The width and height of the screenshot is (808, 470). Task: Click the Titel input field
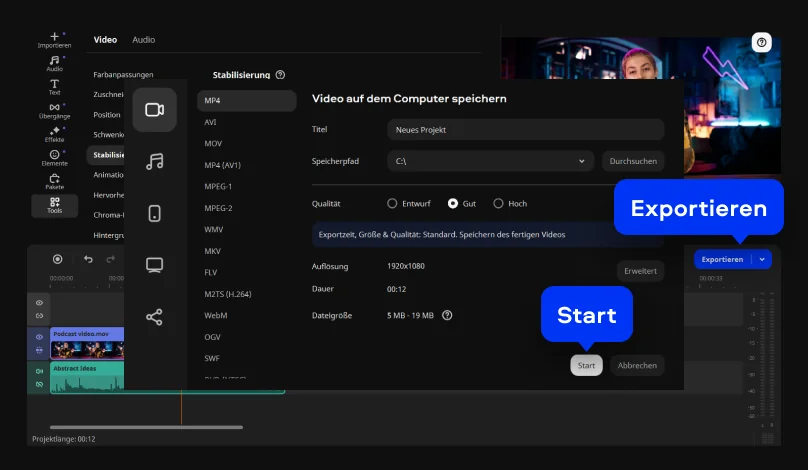click(x=525, y=129)
